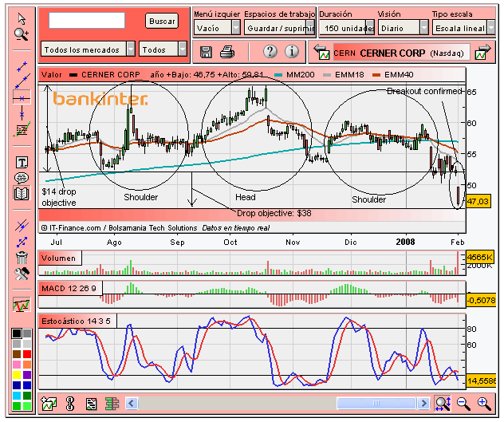Click the EMM18 legend entry

pos(344,75)
